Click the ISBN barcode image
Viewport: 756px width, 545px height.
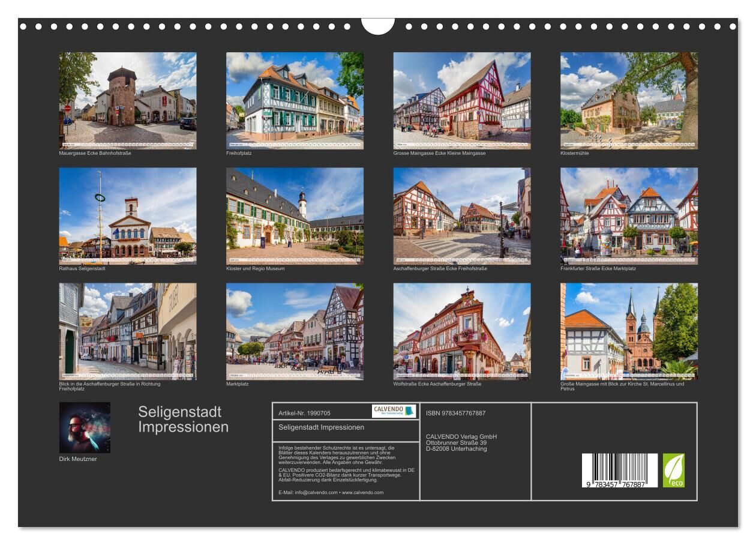(x=619, y=470)
